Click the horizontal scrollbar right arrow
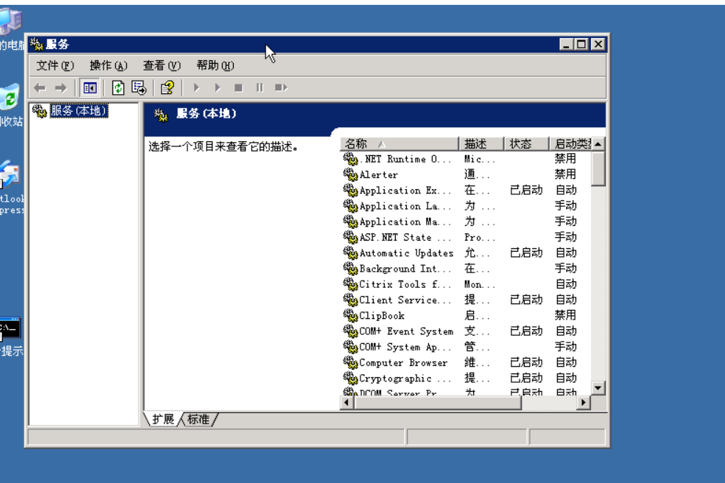725x483 pixels. pyautogui.click(x=583, y=403)
